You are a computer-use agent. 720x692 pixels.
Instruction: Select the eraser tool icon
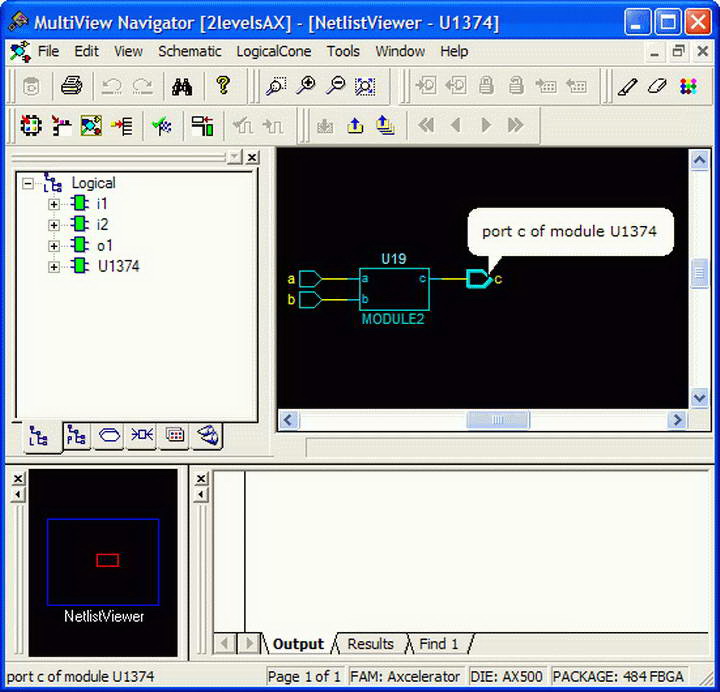click(657, 87)
